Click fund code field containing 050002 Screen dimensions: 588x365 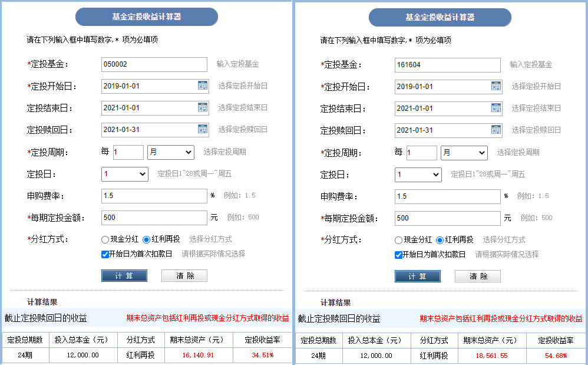click(x=154, y=64)
